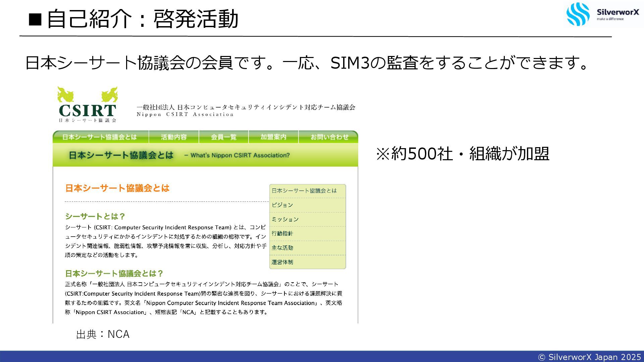Image resolution: width=644 pixels, height=362 pixels.
Task: Open the 日本シーサート協議会とは nav tab
Action: 100,137
